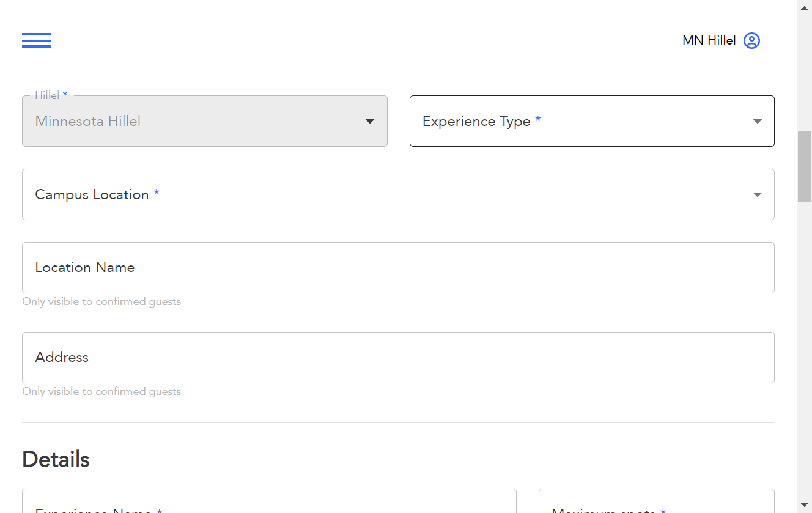Image resolution: width=812 pixels, height=513 pixels.
Task: Click the hint text below Address
Action: [x=102, y=391]
